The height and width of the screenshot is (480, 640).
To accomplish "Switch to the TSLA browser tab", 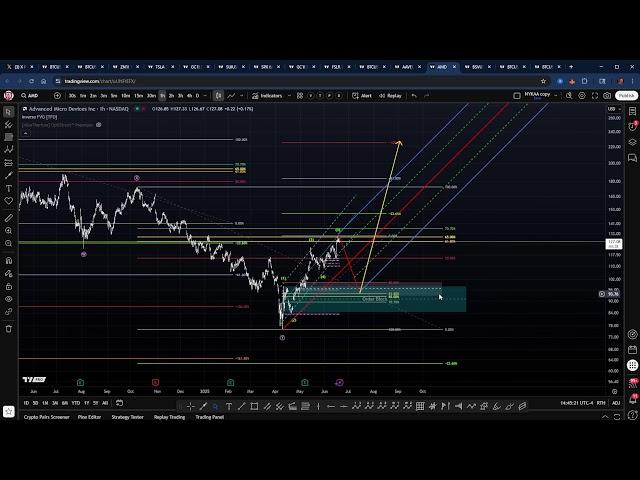I will point(160,67).
